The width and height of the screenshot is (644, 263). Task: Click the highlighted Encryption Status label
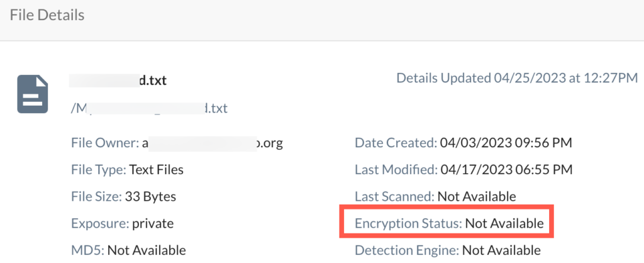(409, 223)
